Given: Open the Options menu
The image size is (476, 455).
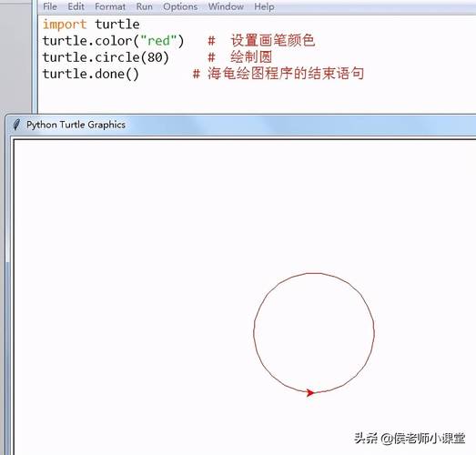Looking at the screenshot, I should (x=180, y=6).
